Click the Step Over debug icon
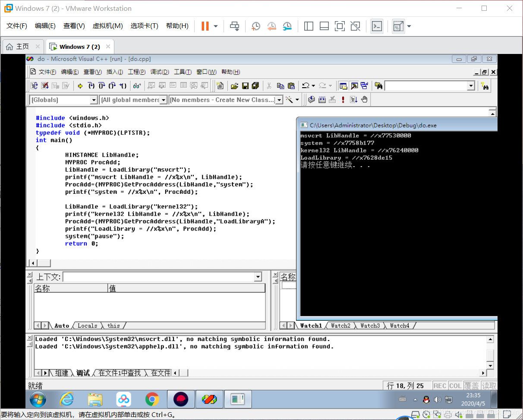The image size is (523, 420). point(102,86)
